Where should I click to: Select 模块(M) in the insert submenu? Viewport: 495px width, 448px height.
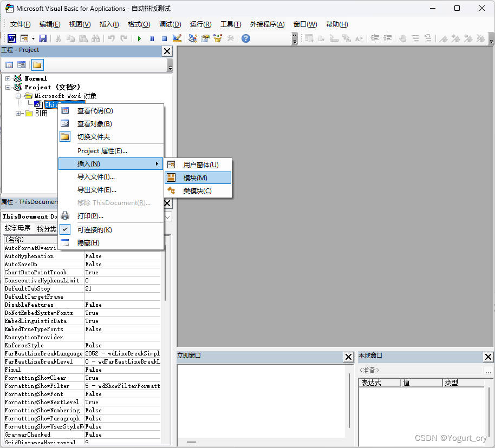[198, 177]
